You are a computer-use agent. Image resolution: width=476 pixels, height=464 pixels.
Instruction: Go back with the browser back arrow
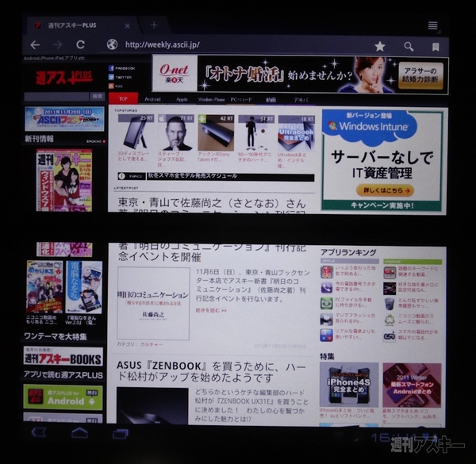coord(35,45)
